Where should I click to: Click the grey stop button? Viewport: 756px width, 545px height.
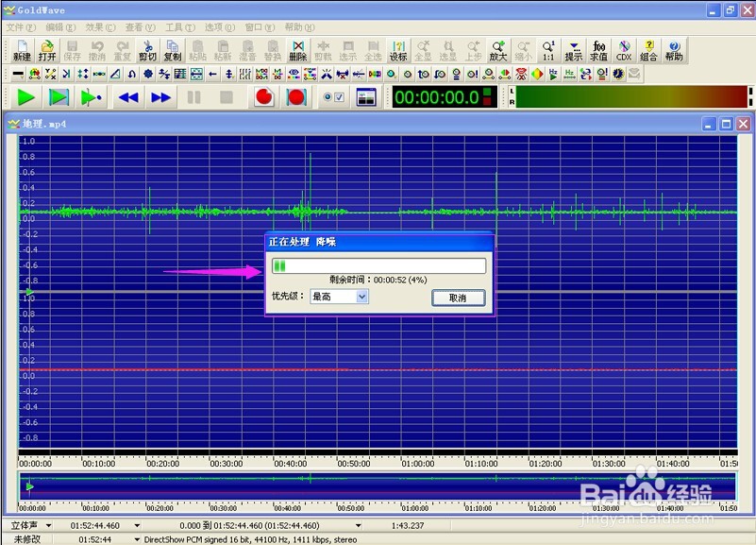(x=227, y=97)
